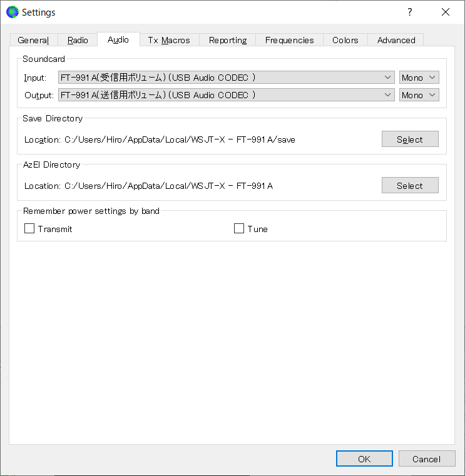
Task: Click Select for the AzEl Directory
Action: tap(410, 186)
